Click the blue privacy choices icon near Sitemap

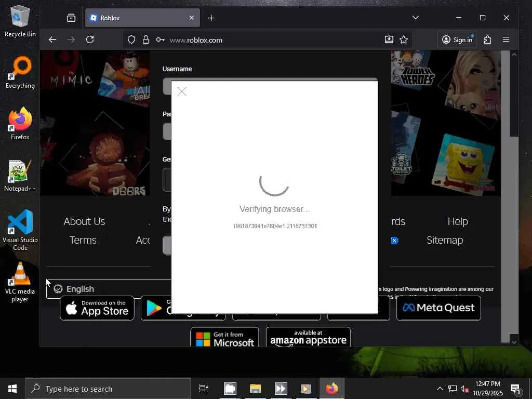(x=394, y=241)
